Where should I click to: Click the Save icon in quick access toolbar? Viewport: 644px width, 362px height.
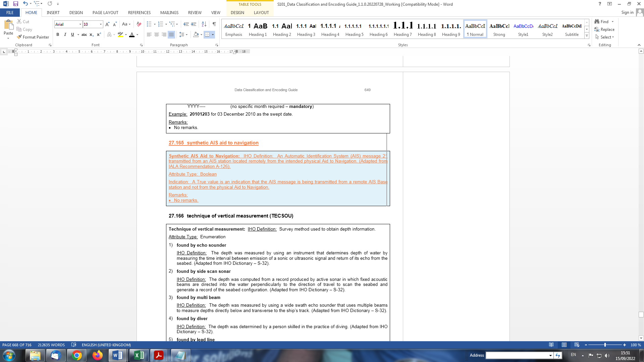point(15,4)
